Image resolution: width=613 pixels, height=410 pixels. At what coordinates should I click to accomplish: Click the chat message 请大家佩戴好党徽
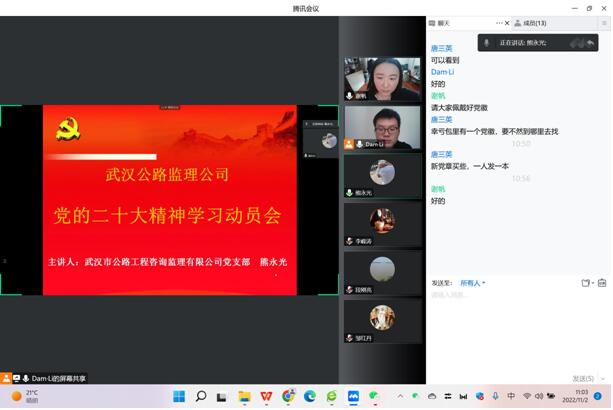(x=459, y=108)
